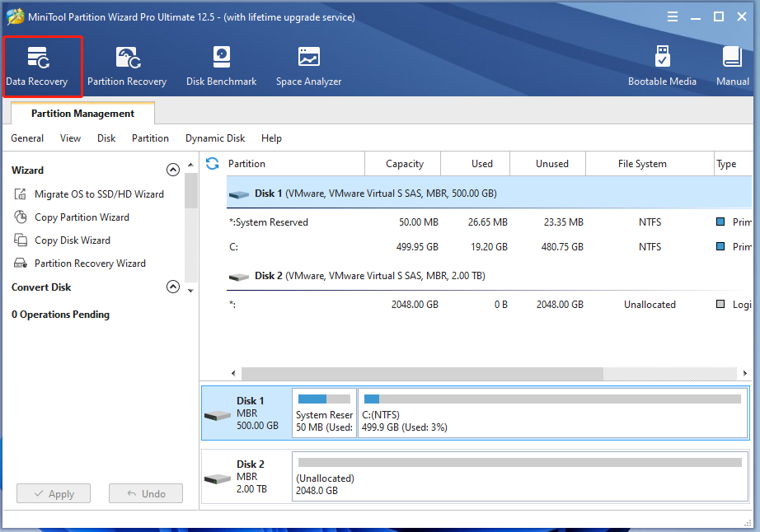Click the refresh icon beside Partition column
The width and height of the screenshot is (760, 532).
tap(213, 164)
